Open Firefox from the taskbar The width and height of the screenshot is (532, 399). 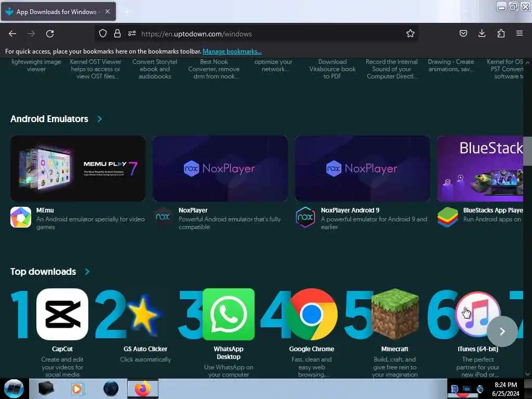(x=143, y=389)
